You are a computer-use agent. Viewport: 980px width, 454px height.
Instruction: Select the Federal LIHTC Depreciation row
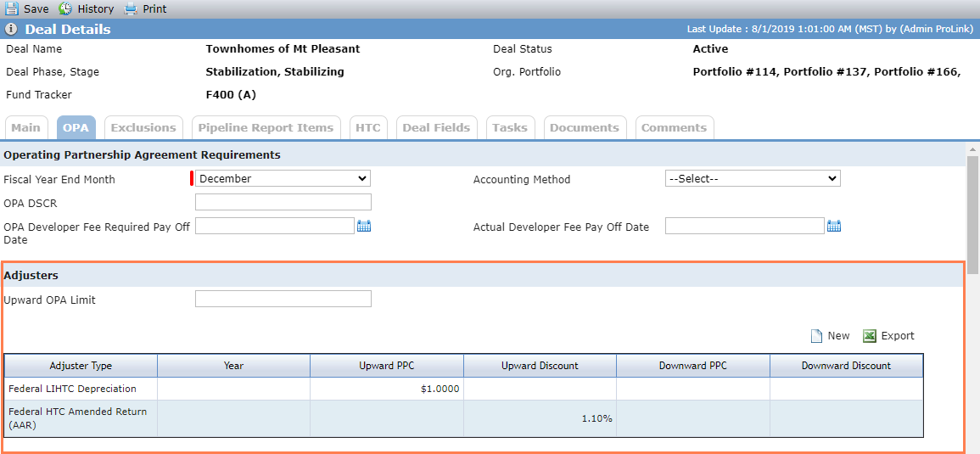(x=464, y=389)
